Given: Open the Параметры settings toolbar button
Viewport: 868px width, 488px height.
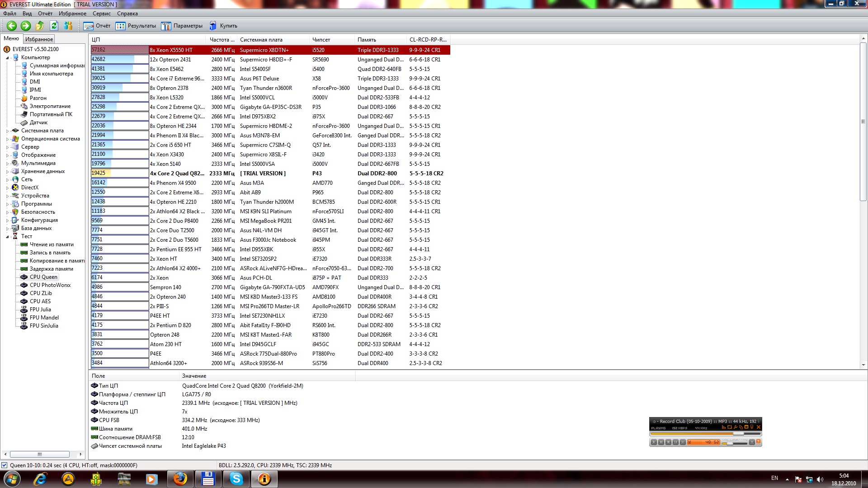Looking at the screenshot, I should [182, 26].
